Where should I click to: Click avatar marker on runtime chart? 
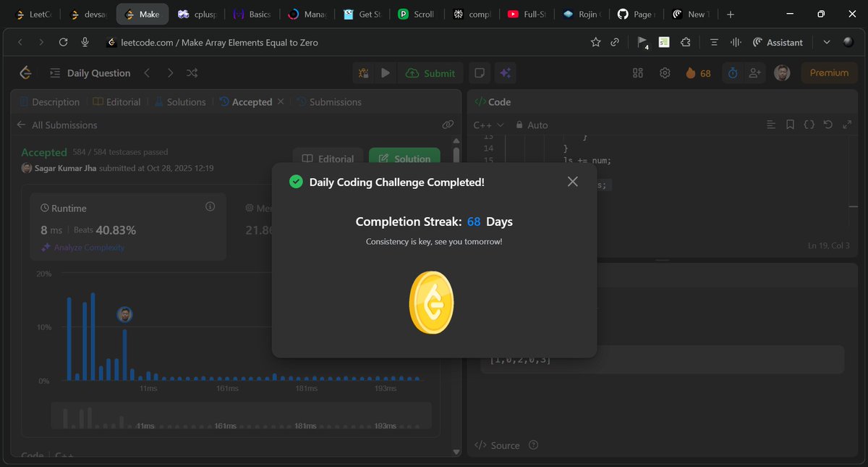tap(125, 314)
